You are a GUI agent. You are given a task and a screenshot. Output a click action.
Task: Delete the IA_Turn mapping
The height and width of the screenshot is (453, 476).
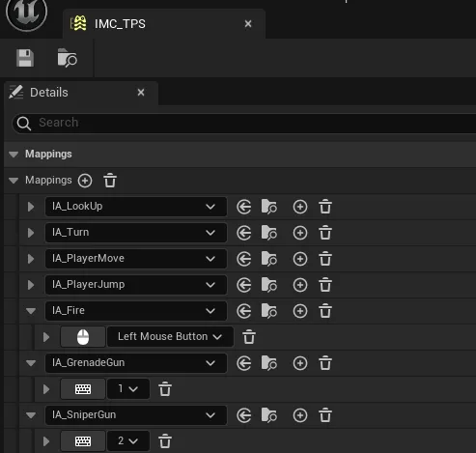pos(325,233)
